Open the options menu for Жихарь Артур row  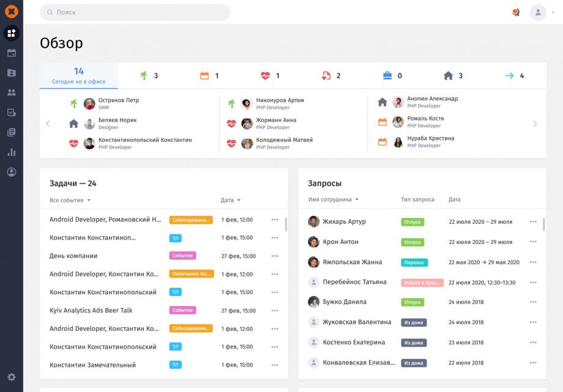click(x=533, y=221)
